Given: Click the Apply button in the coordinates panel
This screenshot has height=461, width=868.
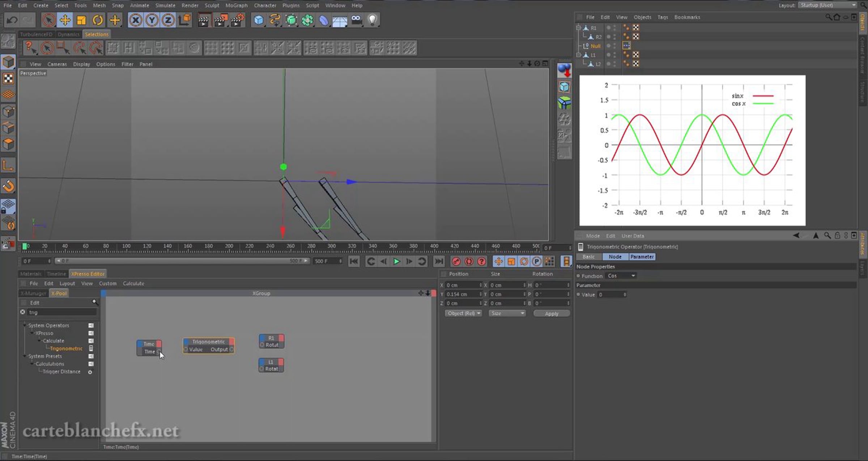Looking at the screenshot, I should [x=551, y=313].
